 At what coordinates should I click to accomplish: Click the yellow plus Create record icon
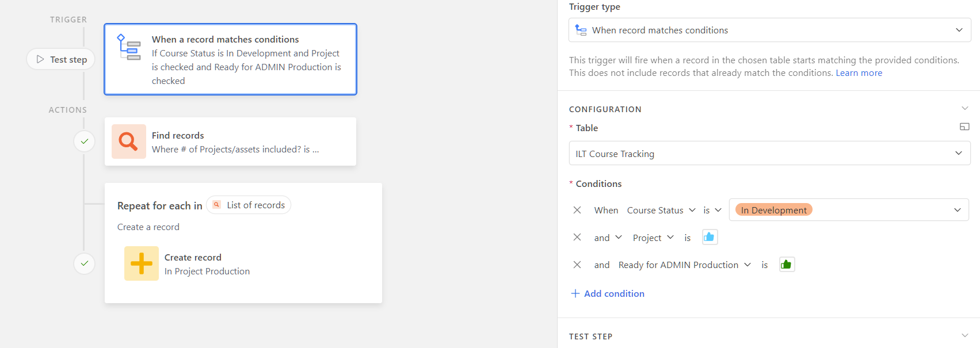[142, 263]
